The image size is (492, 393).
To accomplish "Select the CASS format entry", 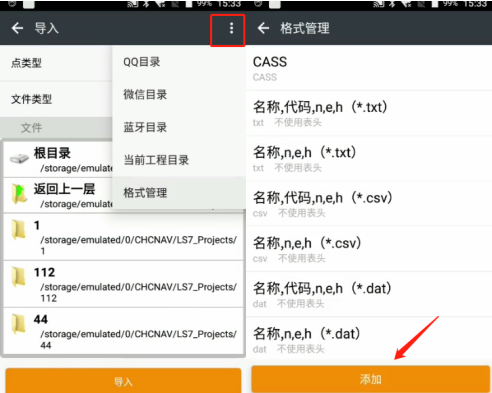I will [x=369, y=68].
